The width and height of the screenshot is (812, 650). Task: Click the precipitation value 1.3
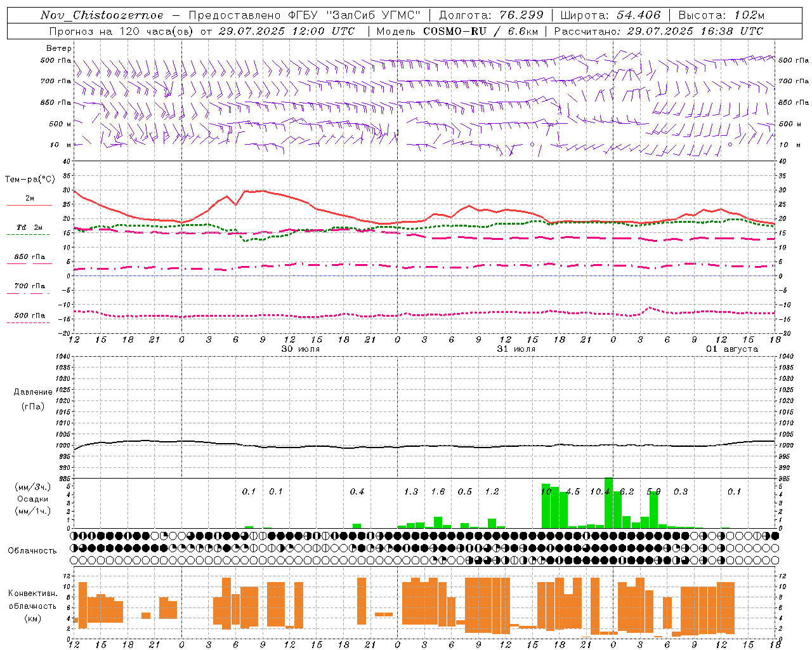(411, 492)
